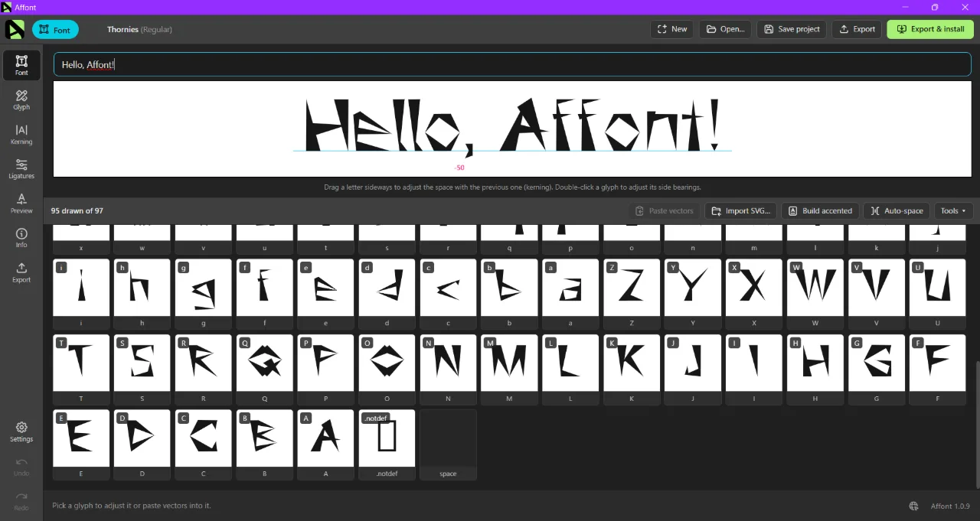Viewport: 980px width, 521px height.
Task: Open the Glyph editor in the sidebar
Action: (21, 99)
